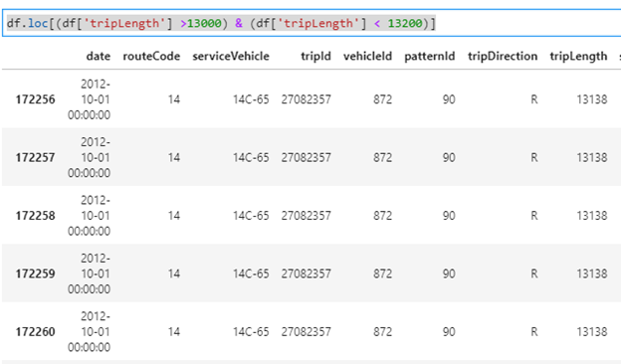The image size is (621, 364).
Task: Click the date cell in row 172258
Action: (90, 216)
